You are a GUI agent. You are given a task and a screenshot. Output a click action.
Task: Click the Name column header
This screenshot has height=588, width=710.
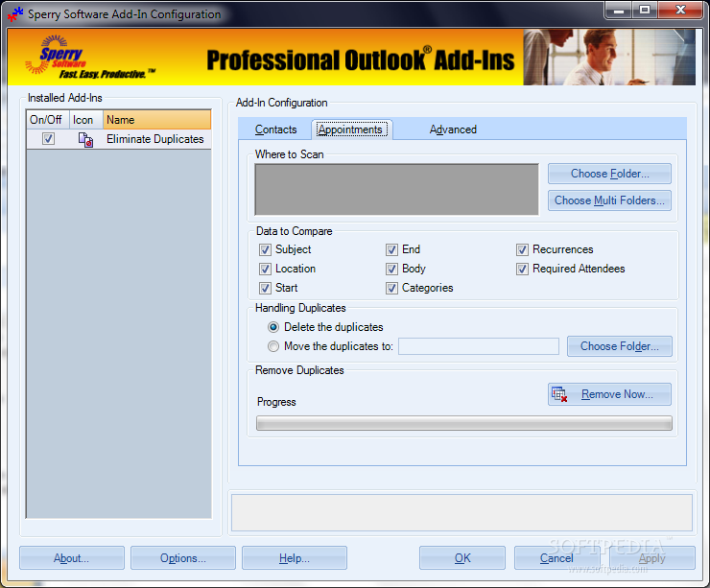(157, 120)
